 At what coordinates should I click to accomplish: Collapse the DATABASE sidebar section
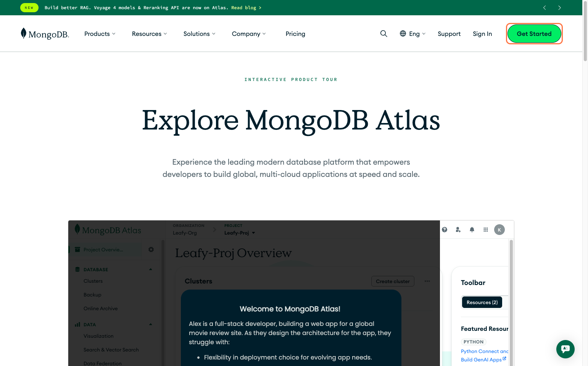tap(151, 269)
